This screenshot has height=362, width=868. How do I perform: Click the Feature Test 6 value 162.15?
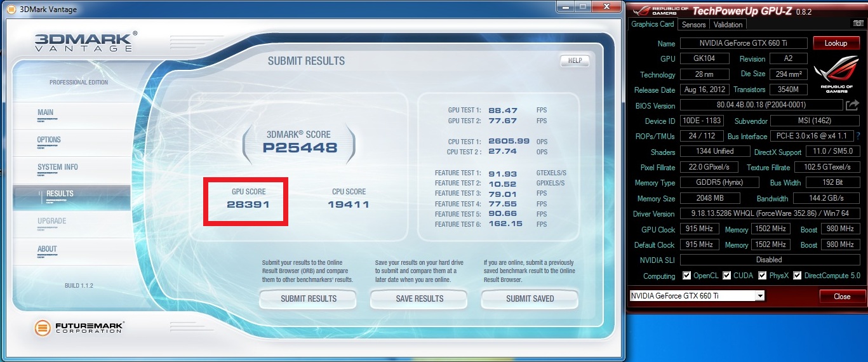pyautogui.click(x=505, y=224)
